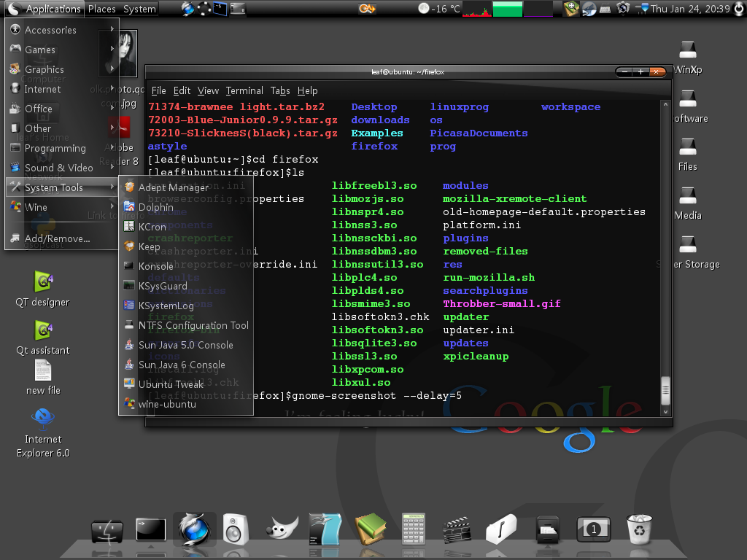Open the Media drive icon on the desktop
Viewport: 747px width, 560px height.
[687, 203]
